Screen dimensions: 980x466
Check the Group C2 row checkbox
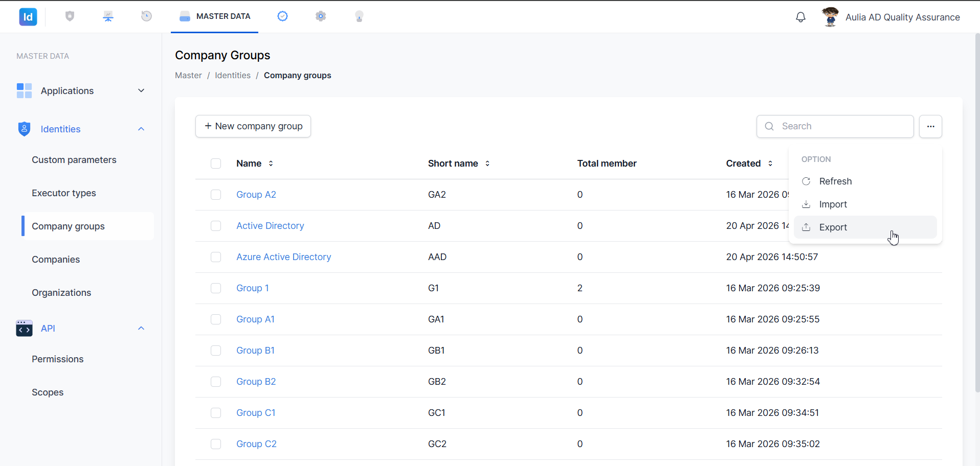point(216,444)
